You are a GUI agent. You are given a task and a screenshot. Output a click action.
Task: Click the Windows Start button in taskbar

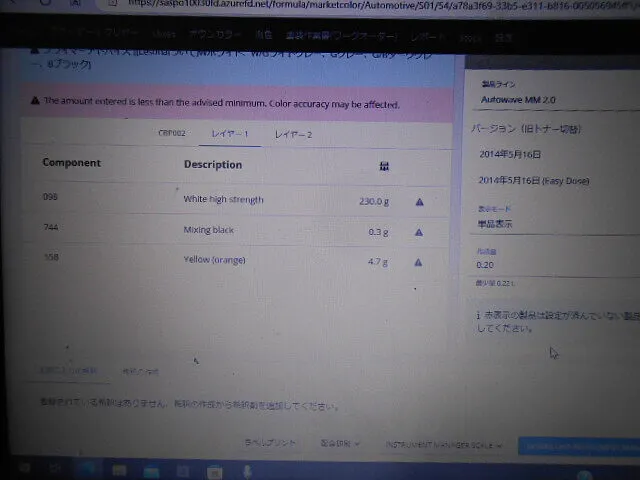(x=24, y=469)
